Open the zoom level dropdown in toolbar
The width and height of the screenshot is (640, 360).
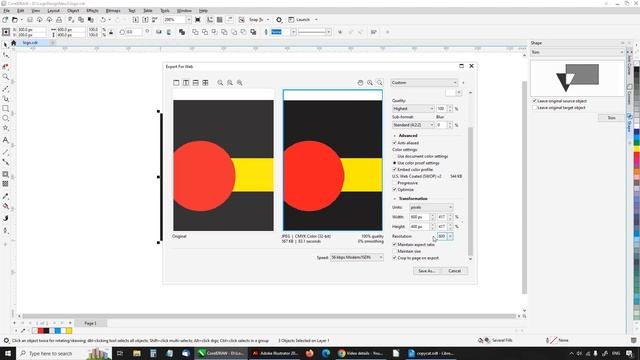189,20
